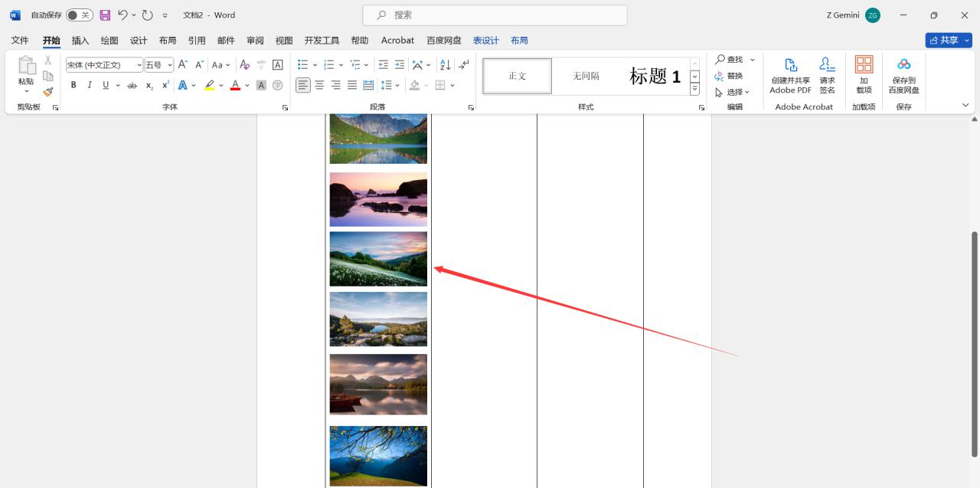Clear all formatting eraser icon
The height and width of the screenshot is (488, 980).
coord(244,64)
